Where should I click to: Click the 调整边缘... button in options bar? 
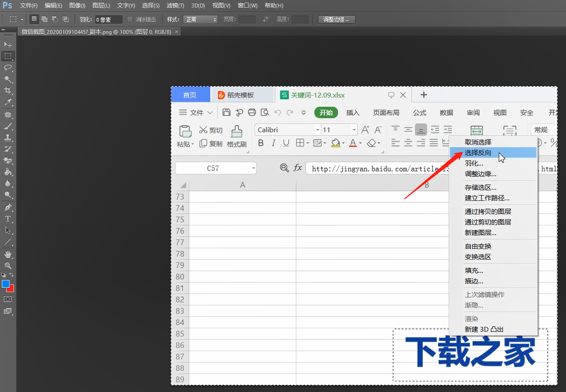(x=337, y=19)
